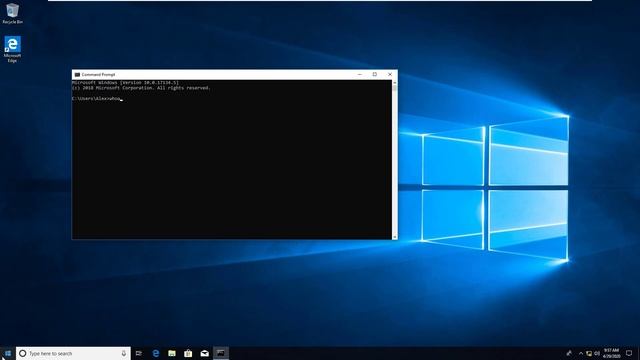Show hidden system tray icons

[581, 353]
